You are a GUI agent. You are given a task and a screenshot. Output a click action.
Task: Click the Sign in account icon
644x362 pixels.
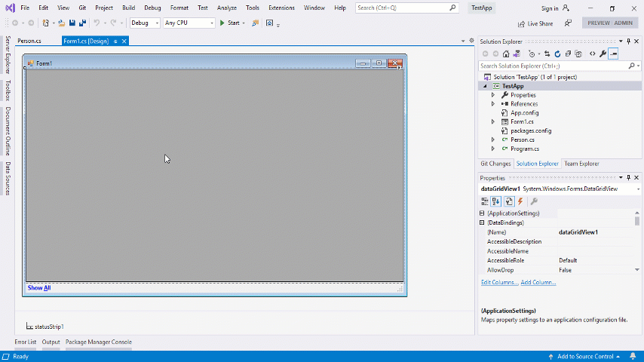566,8
